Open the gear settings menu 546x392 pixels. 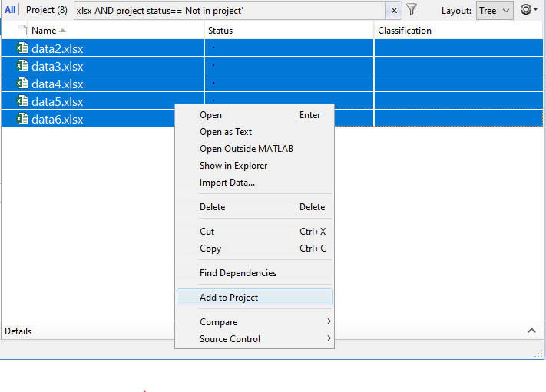[x=528, y=9]
